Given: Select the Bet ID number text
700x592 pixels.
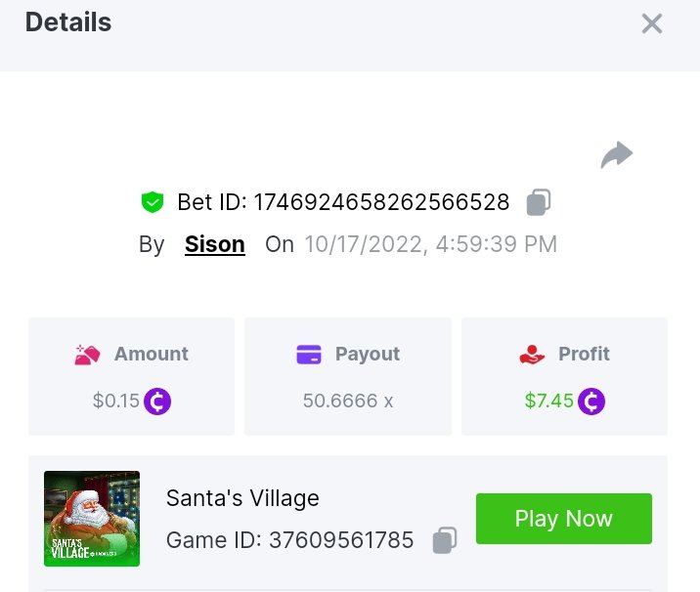Looking at the screenshot, I should pos(381,202).
